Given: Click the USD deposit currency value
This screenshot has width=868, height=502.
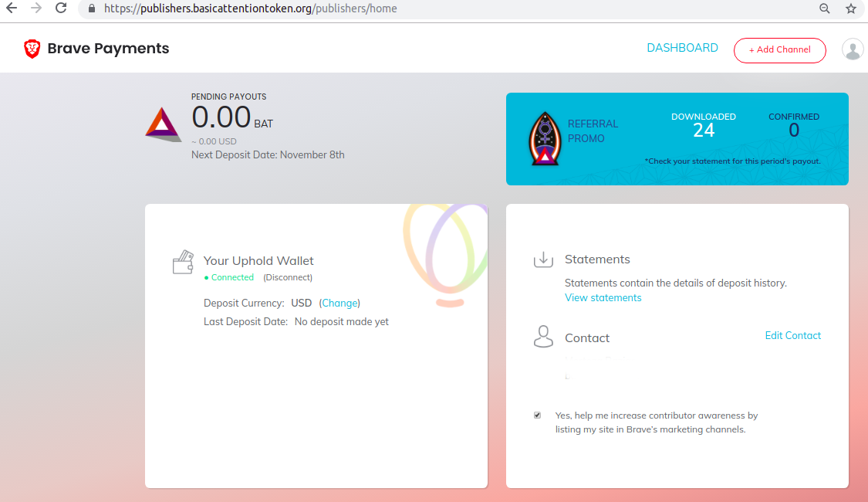Looking at the screenshot, I should click(x=301, y=303).
